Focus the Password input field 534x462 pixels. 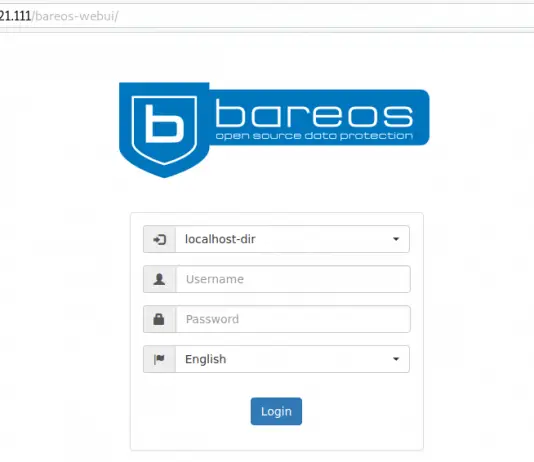[x=293, y=319]
